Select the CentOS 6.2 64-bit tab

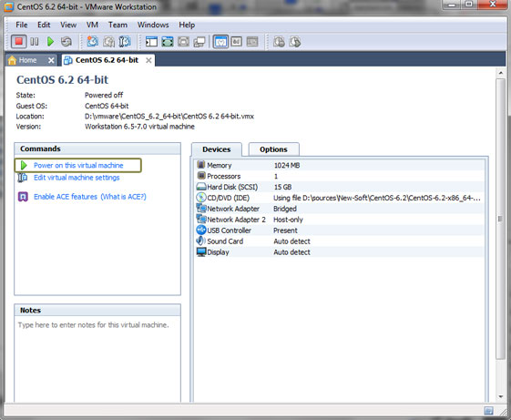(x=107, y=60)
